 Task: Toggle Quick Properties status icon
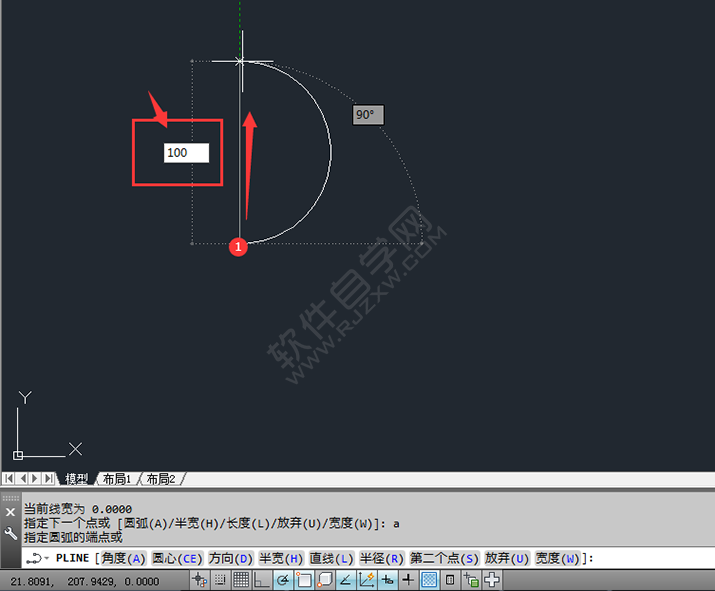(x=450, y=580)
